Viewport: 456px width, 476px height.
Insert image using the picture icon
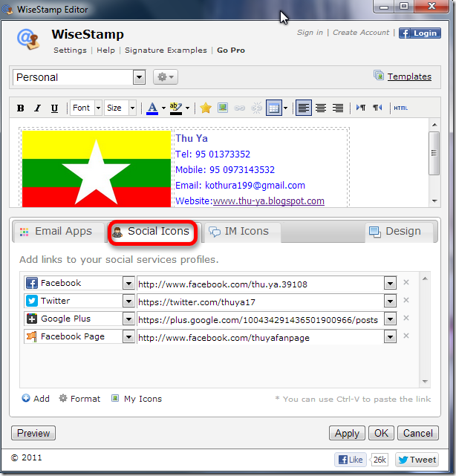pos(223,108)
